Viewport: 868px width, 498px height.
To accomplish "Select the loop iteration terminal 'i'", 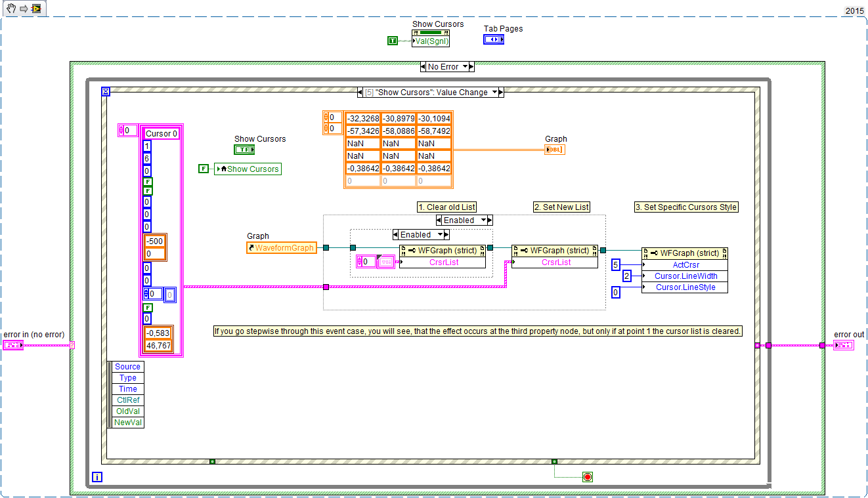I will [x=97, y=477].
